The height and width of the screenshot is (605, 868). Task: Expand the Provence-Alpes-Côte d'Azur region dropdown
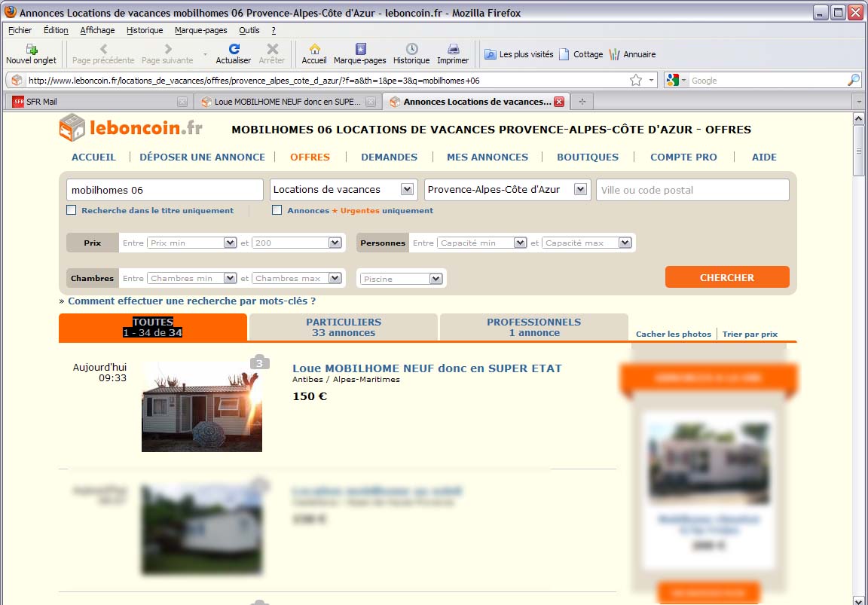tap(580, 190)
